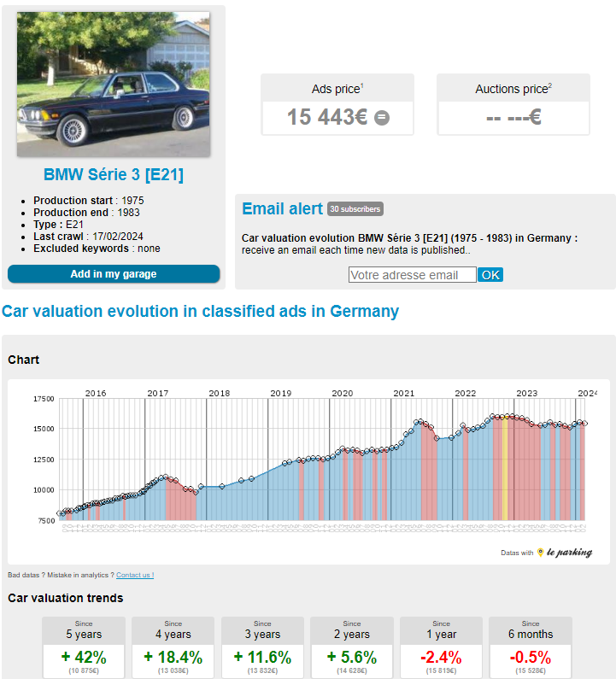Click the 7500 axis value on chart

(46, 520)
